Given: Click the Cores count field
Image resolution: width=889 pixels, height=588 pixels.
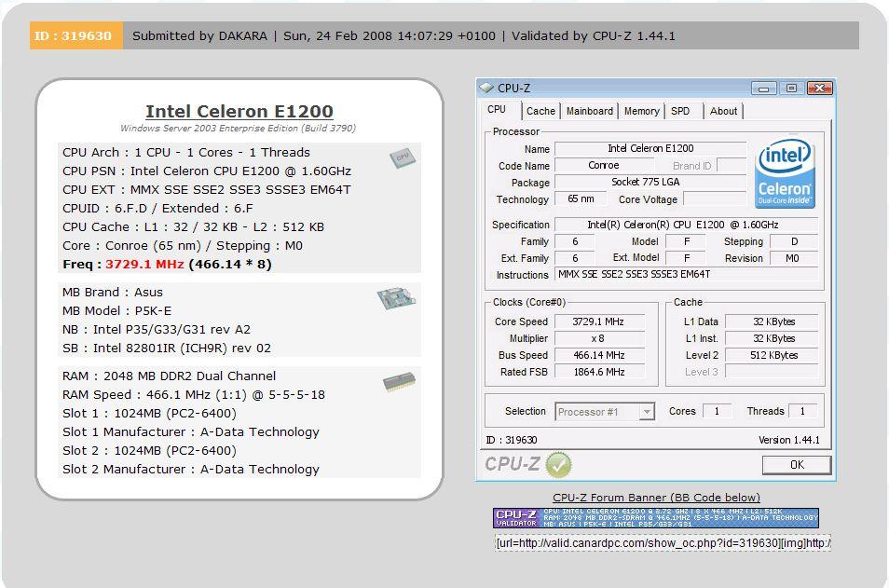Looking at the screenshot, I should pos(717,411).
